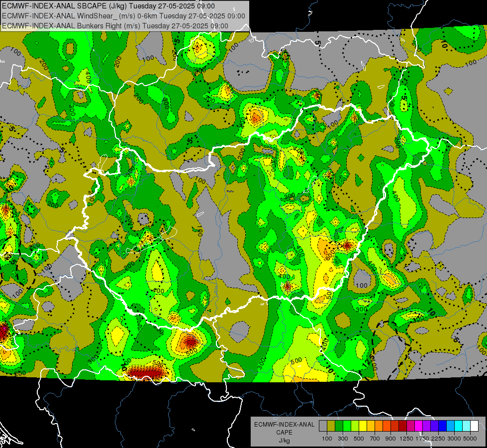Screen dimensions: 487x448
Task: Click the pale cyan legend swatch
Action: click(467, 426)
